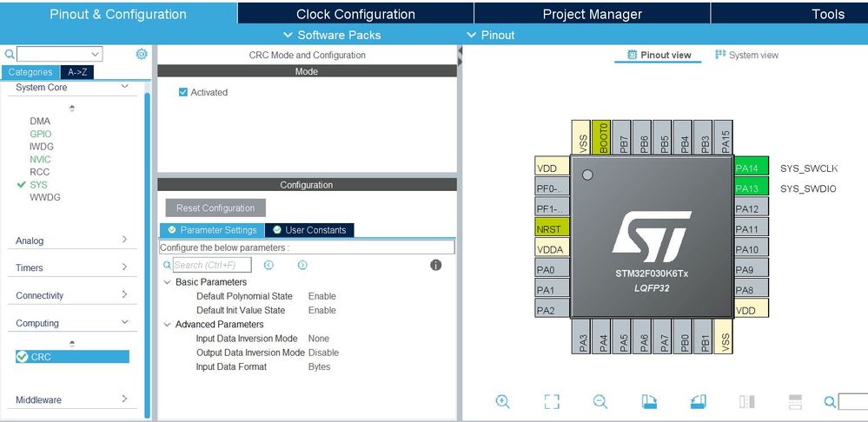Select IWDG in System Core list
This screenshot has height=422, width=868.
coord(42,147)
